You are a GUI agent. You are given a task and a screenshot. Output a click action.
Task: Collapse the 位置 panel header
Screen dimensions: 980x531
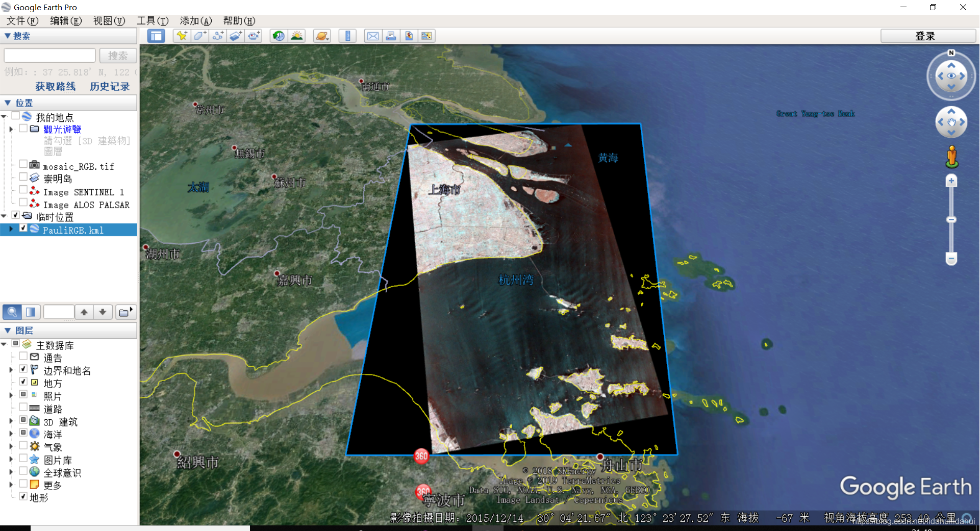[68, 103]
